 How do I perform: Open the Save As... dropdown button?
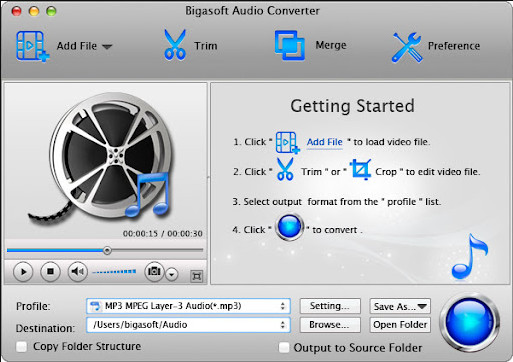400,306
